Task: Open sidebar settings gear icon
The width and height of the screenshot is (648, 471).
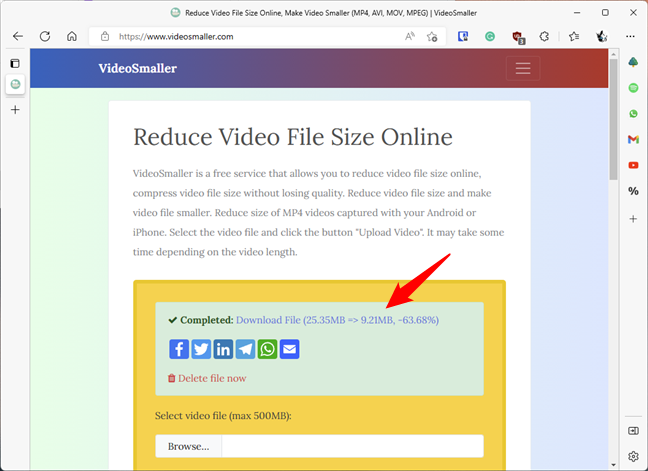Action: click(633, 457)
